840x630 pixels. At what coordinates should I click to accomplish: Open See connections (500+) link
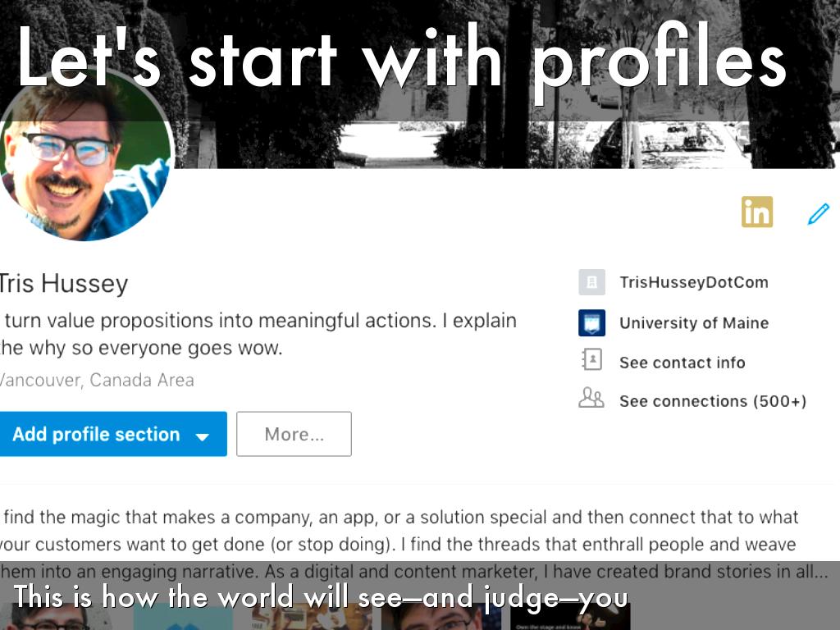712,401
